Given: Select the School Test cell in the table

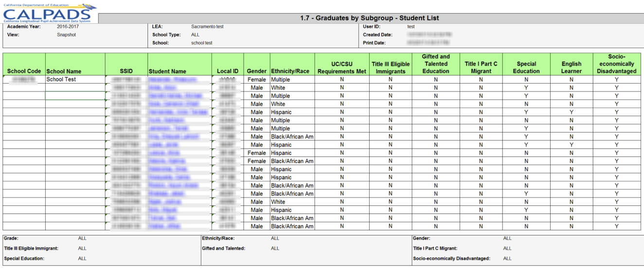Looking at the screenshot, I should [x=61, y=80].
